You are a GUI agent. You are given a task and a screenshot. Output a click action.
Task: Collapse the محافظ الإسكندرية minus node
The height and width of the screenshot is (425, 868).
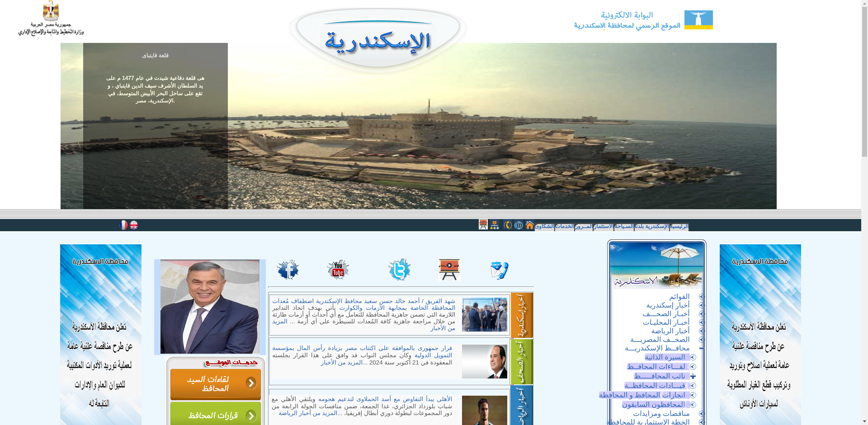point(701,348)
